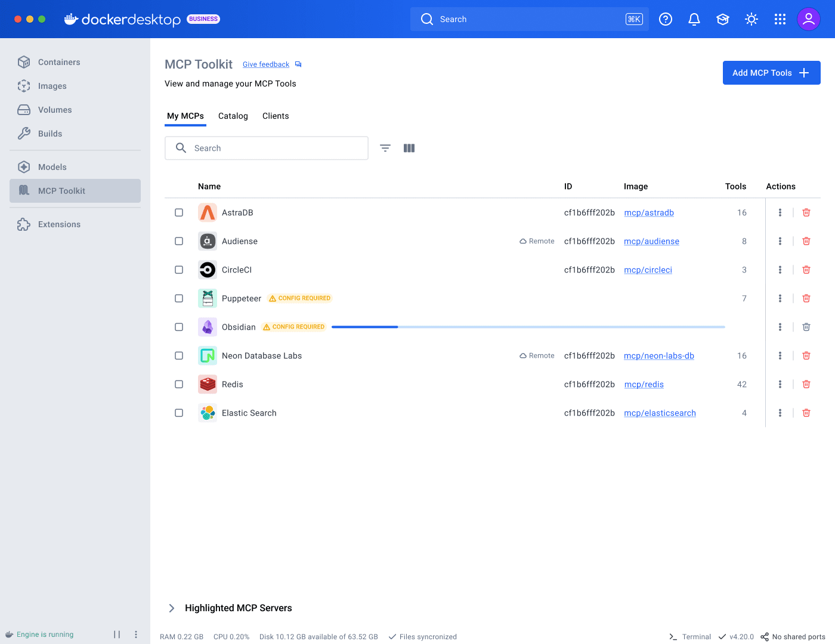Screen dimensions: 835x644
Task: Select the AstraDB row checkbox
Action: point(178,212)
